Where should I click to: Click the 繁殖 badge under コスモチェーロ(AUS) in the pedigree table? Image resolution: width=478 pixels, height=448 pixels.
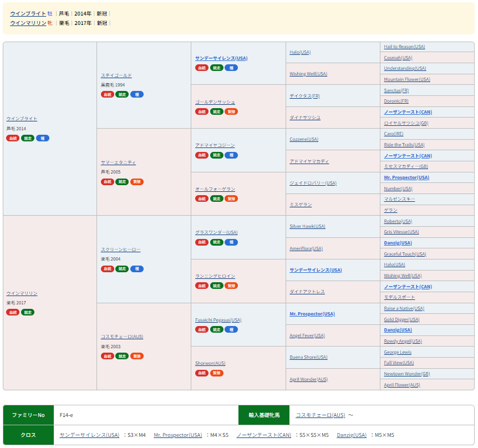[x=137, y=357]
